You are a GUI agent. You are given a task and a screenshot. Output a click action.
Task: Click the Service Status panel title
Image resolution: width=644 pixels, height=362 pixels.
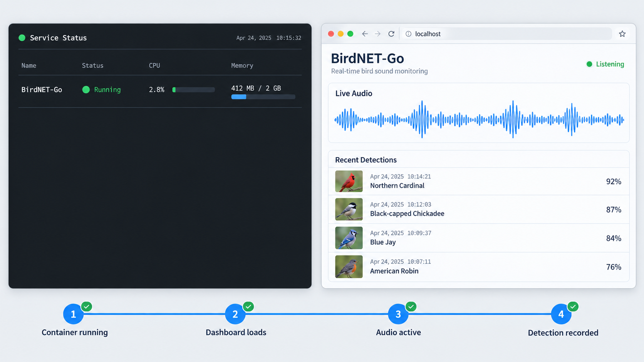point(58,38)
